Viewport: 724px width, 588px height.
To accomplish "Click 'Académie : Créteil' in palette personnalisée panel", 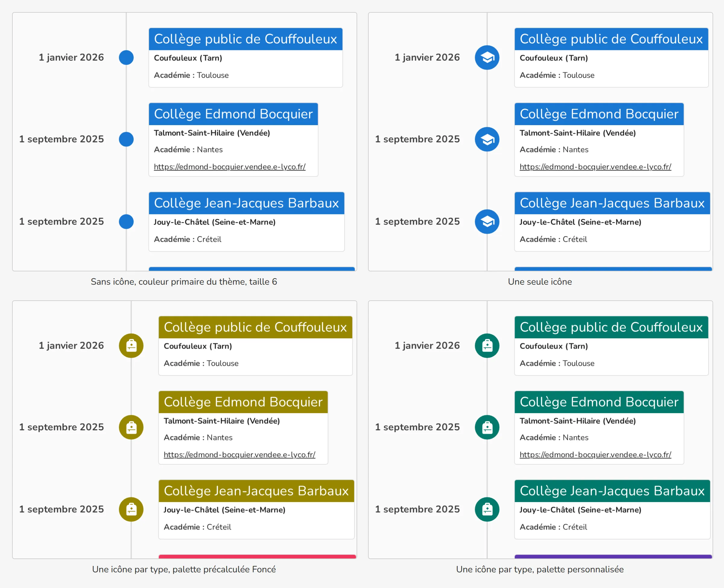I will point(553,527).
